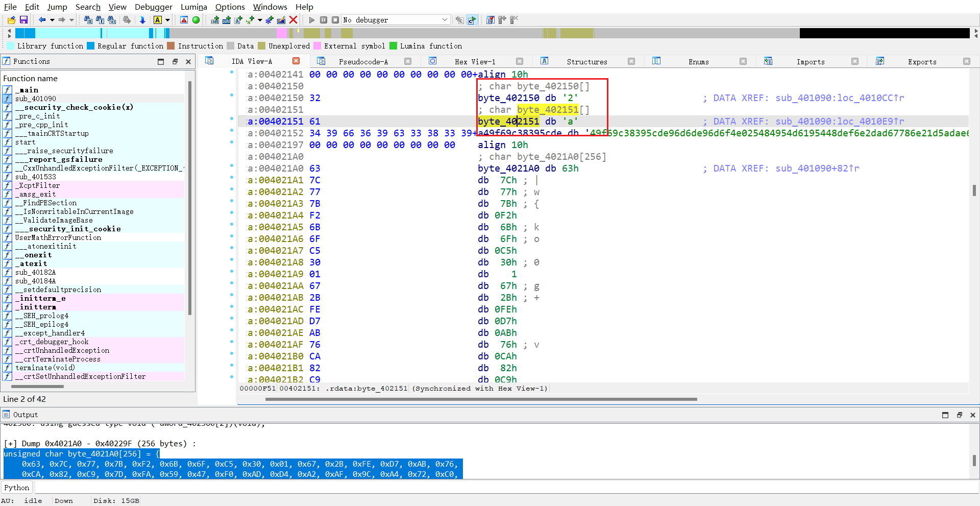Image resolution: width=980 pixels, height=506 pixels.
Task: Switch to the Exports tab
Action: tap(922, 62)
